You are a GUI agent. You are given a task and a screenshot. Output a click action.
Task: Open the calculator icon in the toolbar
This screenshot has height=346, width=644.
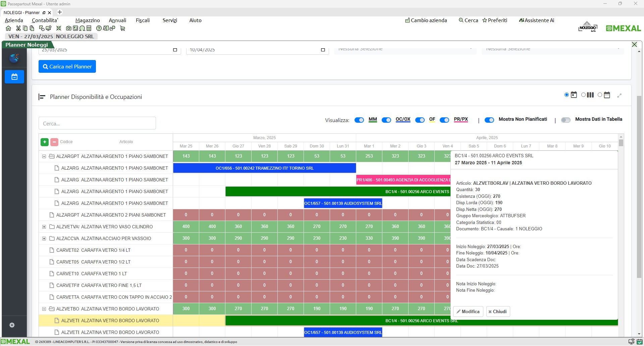click(x=89, y=28)
